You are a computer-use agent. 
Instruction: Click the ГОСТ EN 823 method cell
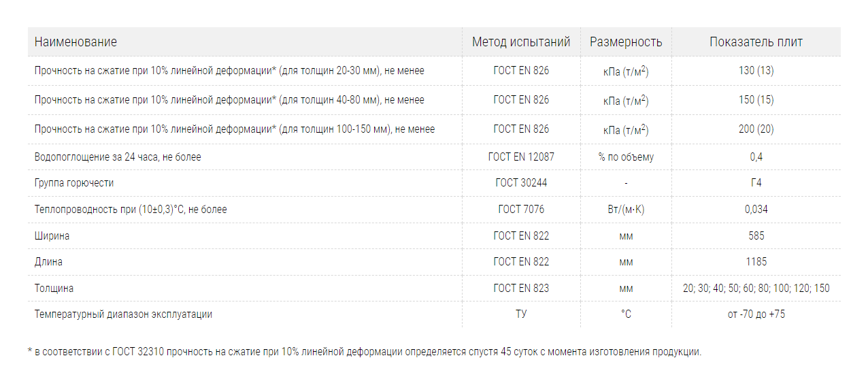(521, 289)
